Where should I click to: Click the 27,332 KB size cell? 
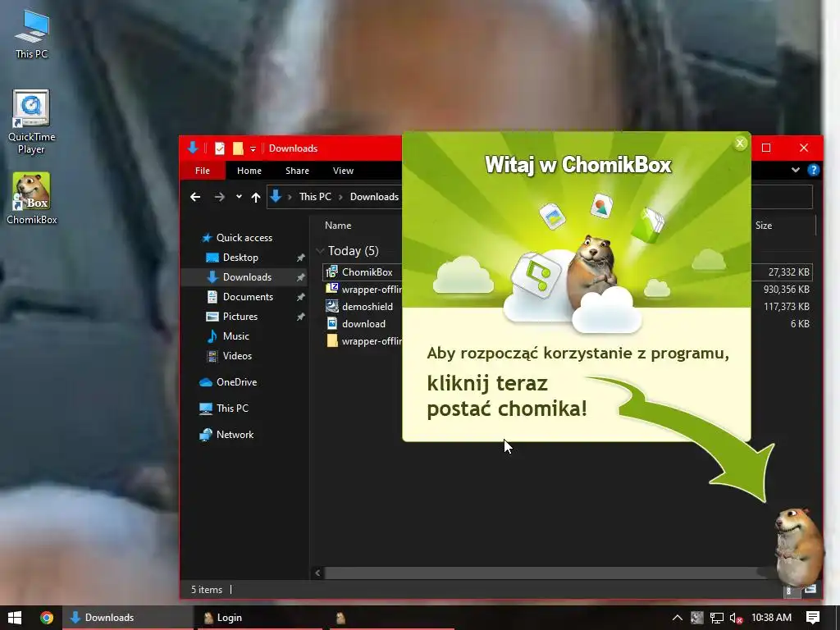(788, 272)
